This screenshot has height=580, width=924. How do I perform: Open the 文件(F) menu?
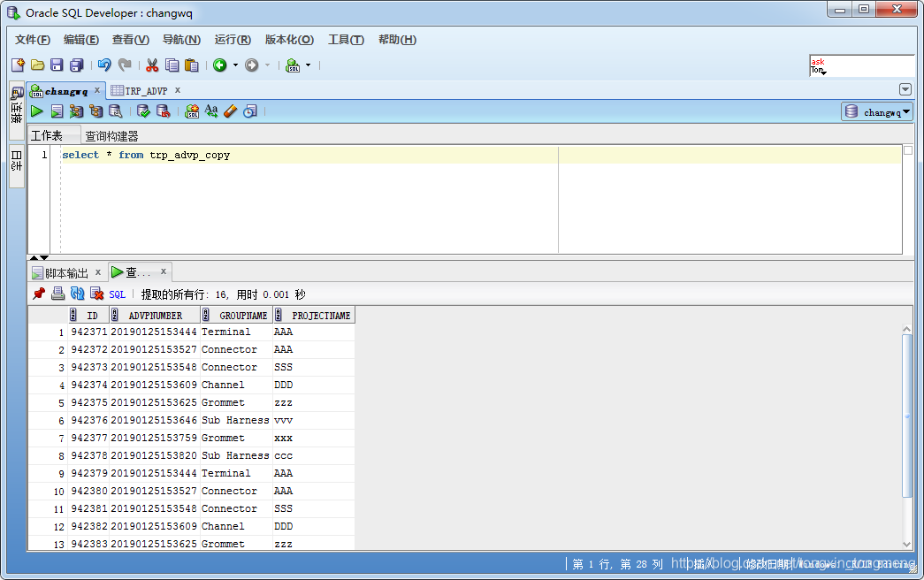(x=33, y=40)
